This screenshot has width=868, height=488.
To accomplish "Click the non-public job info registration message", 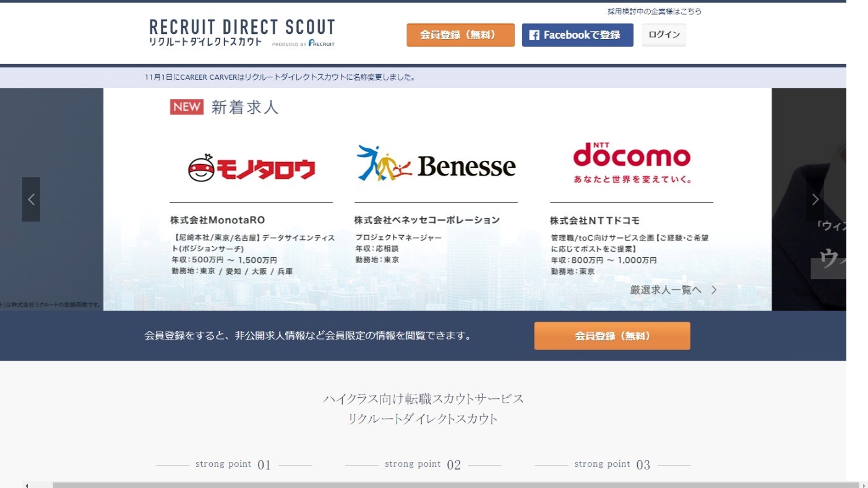I will (308, 336).
